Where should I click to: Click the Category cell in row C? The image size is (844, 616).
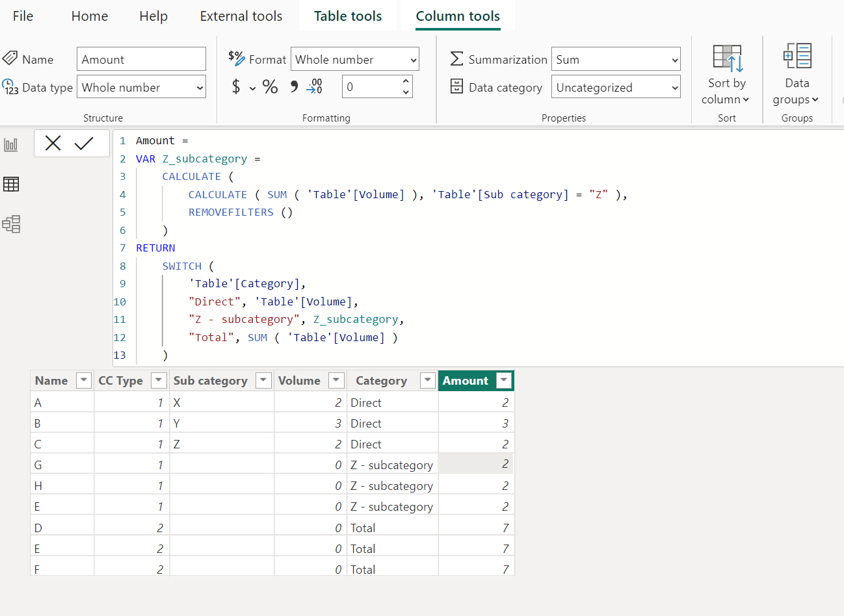pos(393,444)
